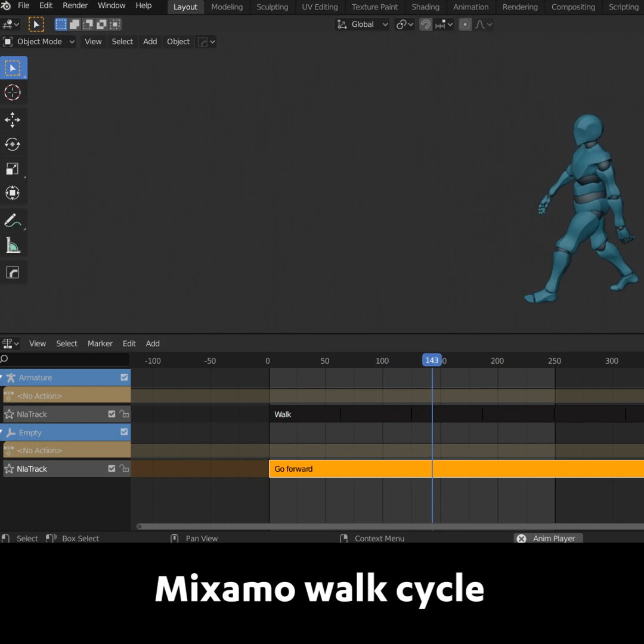Switch to the Sculpting workspace tab
644x644 pixels.
(273, 7)
